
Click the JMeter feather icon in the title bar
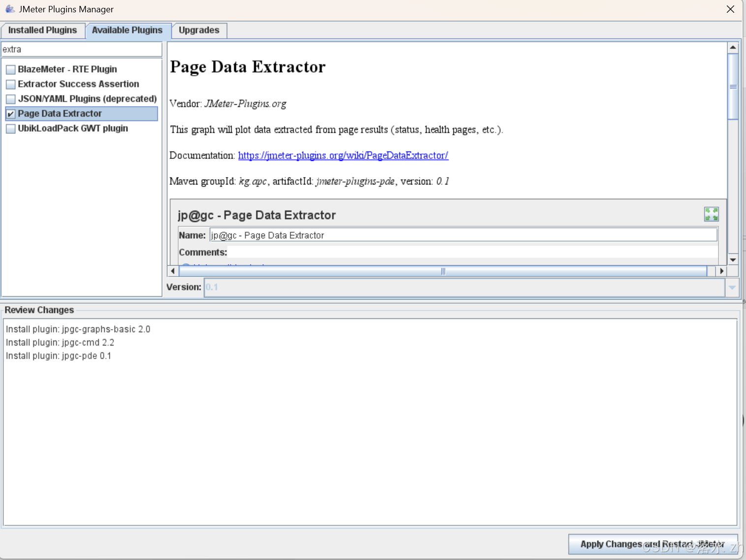pos(10,8)
